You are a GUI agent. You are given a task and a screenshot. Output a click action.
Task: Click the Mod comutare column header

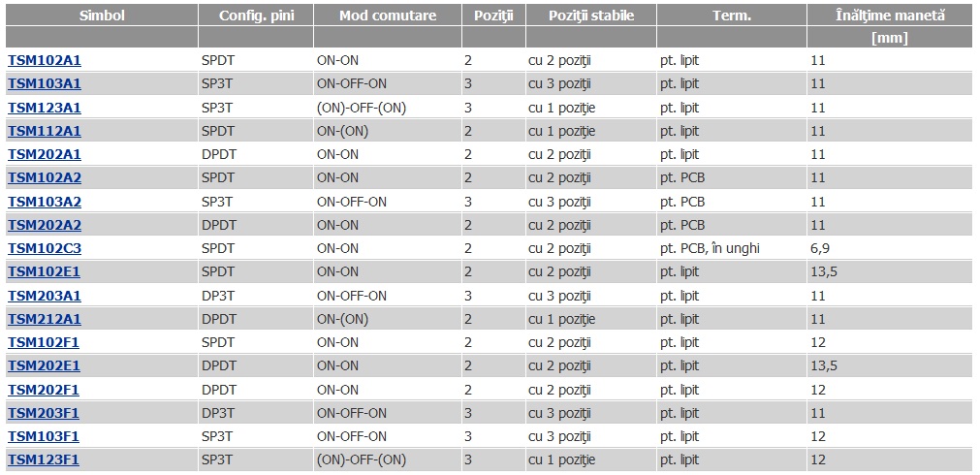(x=388, y=16)
